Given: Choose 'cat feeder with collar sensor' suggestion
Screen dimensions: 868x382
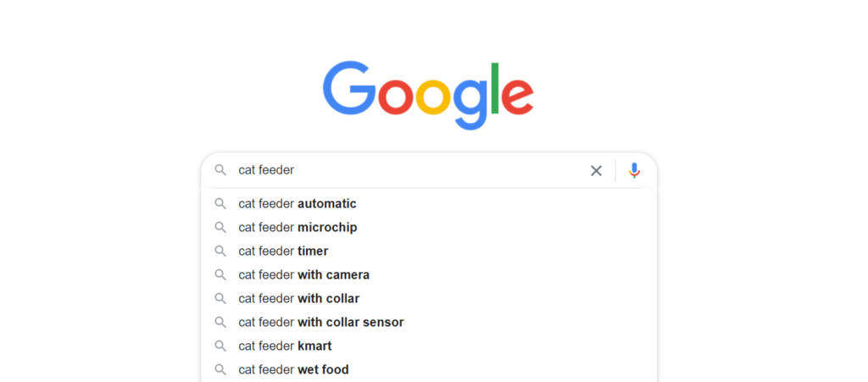Looking at the screenshot, I should 429,323.
